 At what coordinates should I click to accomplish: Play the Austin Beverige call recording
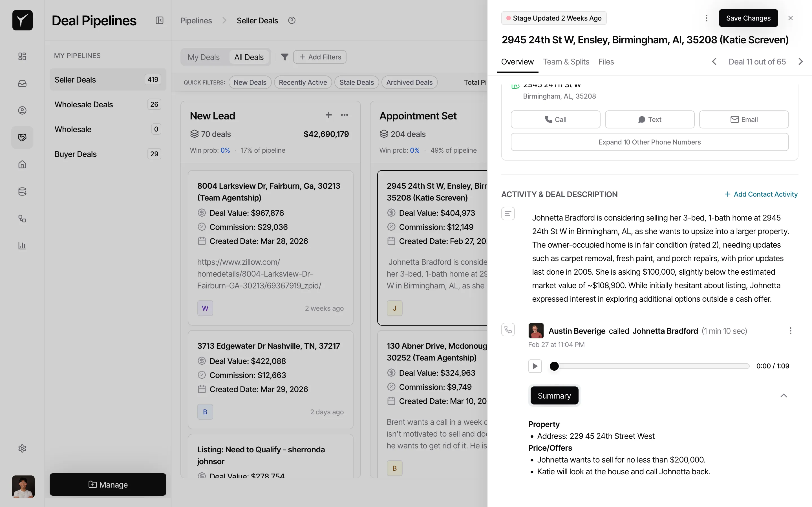pos(535,366)
